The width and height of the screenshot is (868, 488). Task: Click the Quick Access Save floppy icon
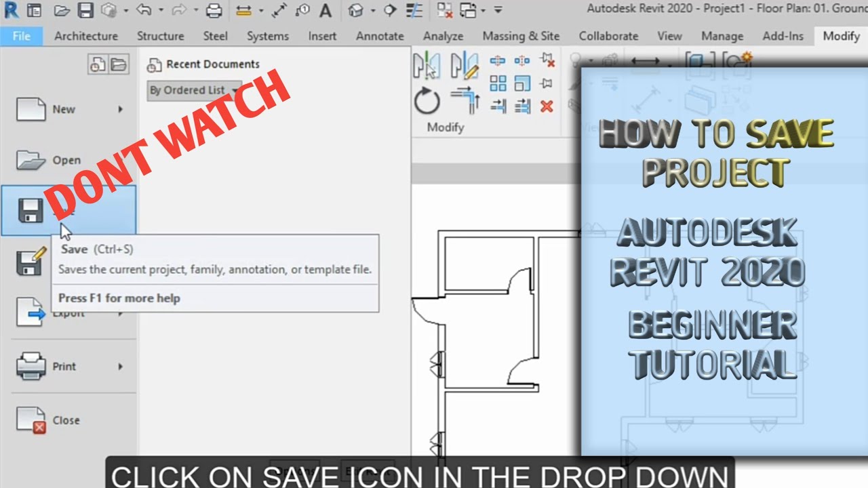[x=85, y=10]
